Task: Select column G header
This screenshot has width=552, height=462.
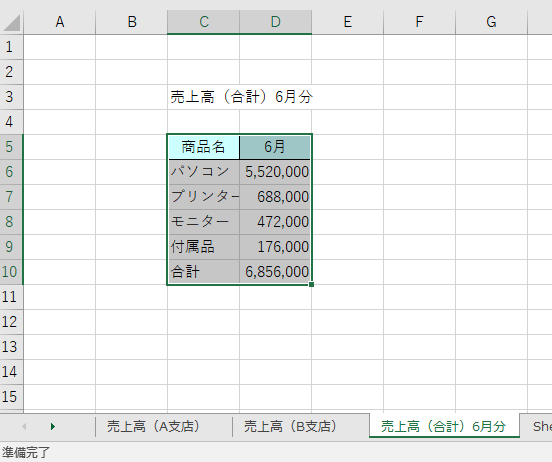Action: [x=491, y=22]
